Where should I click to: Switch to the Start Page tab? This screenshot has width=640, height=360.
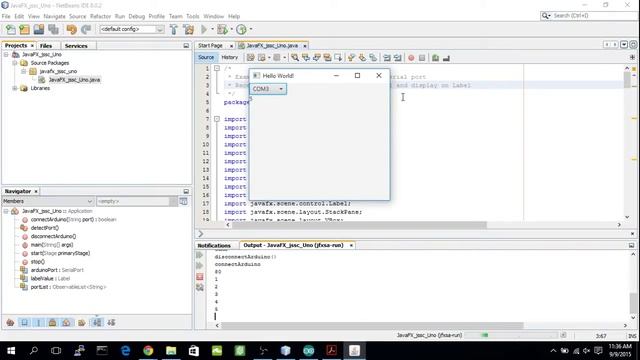click(x=210, y=46)
